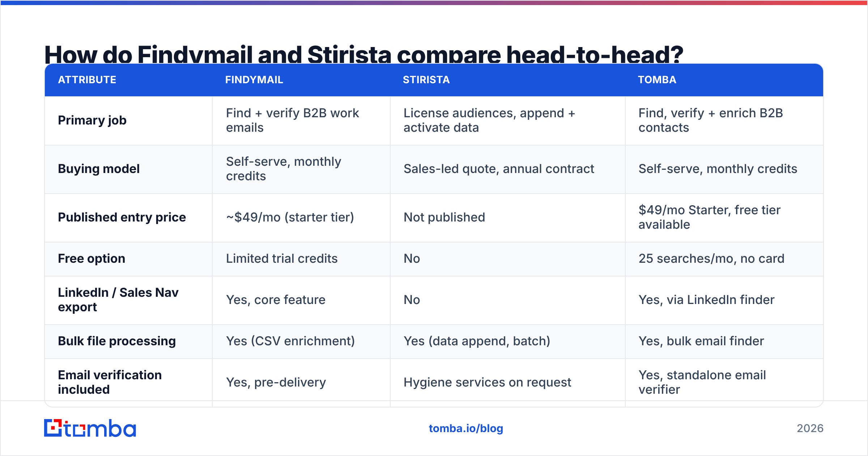
Task: Select the 'Primary job' row label
Action: tap(92, 121)
